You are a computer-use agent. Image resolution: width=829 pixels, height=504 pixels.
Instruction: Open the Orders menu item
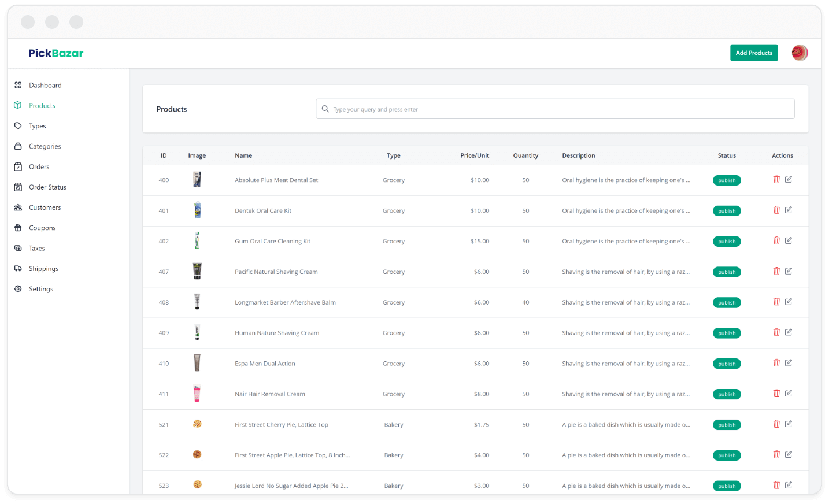pyautogui.click(x=39, y=167)
